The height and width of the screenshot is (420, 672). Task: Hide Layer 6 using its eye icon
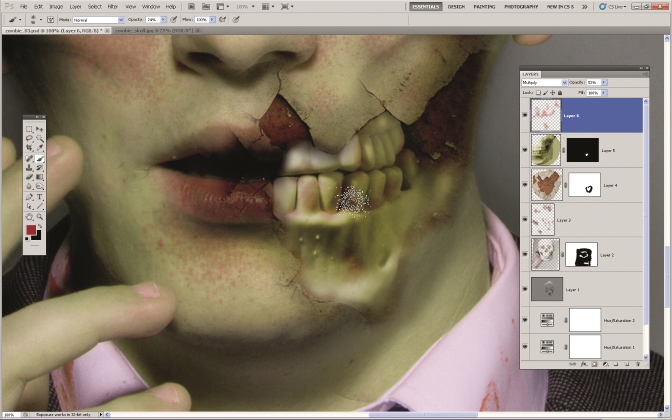tap(525, 116)
